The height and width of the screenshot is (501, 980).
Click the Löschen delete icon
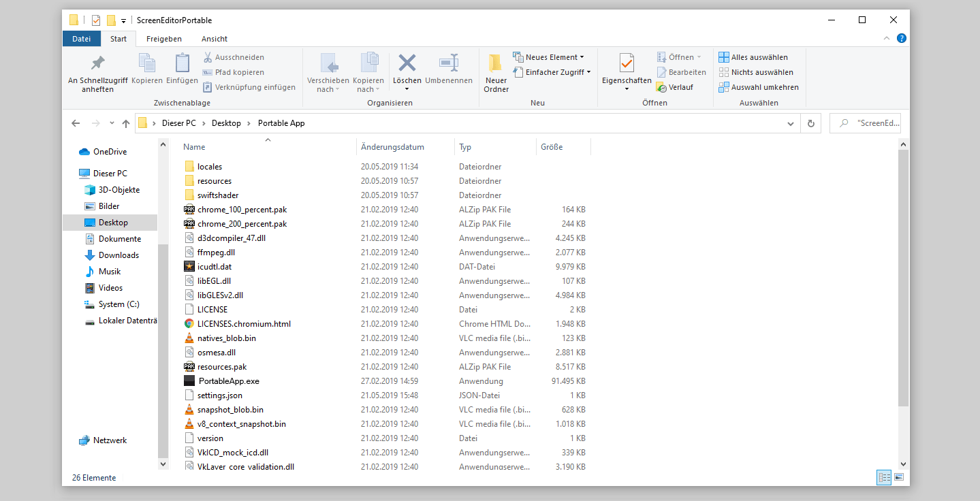click(407, 63)
